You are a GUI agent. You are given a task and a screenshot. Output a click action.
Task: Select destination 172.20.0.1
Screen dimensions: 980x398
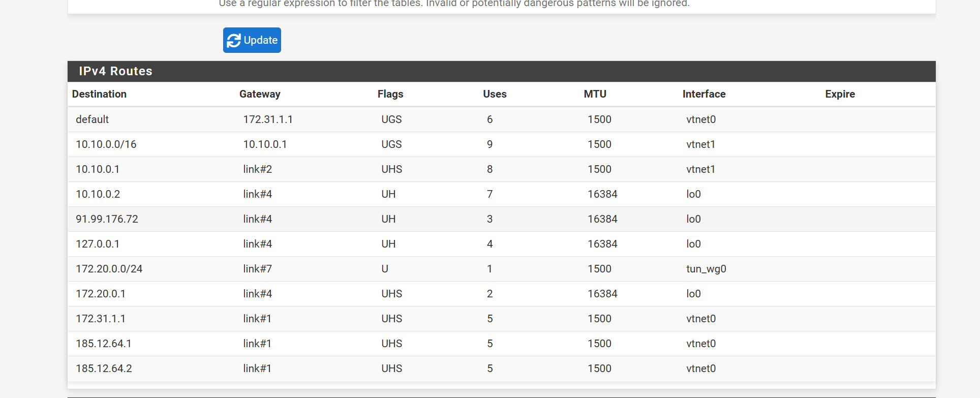[101, 294]
